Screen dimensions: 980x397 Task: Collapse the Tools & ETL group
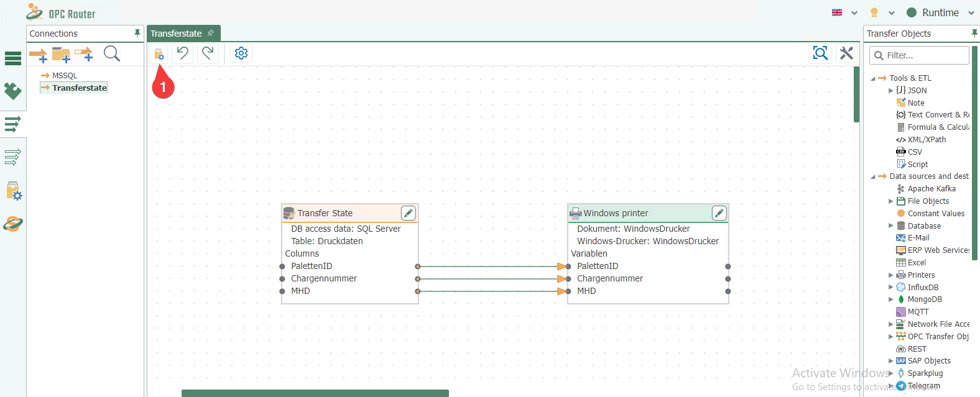coord(873,78)
